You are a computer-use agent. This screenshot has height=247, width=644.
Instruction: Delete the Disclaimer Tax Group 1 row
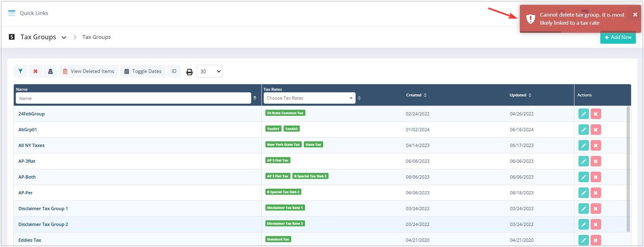coord(595,209)
